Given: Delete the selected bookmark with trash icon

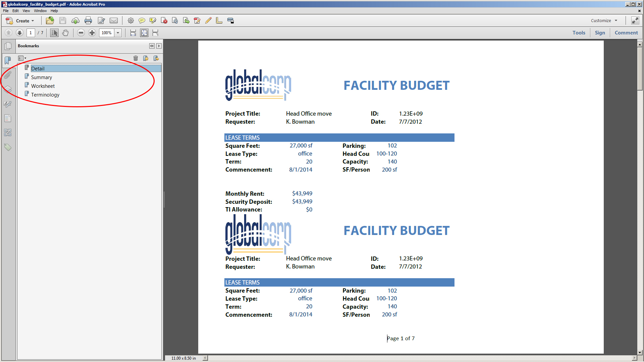Looking at the screenshot, I should pyautogui.click(x=136, y=58).
